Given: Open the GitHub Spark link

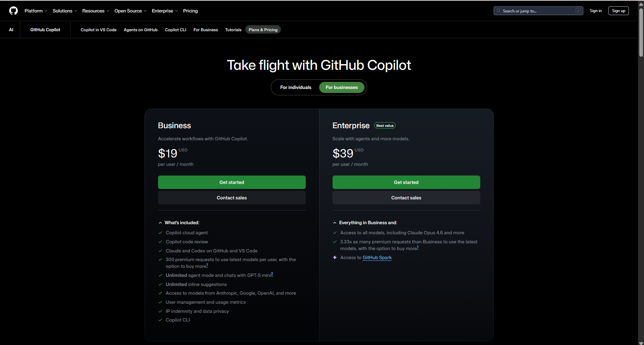Looking at the screenshot, I should coord(377,257).
